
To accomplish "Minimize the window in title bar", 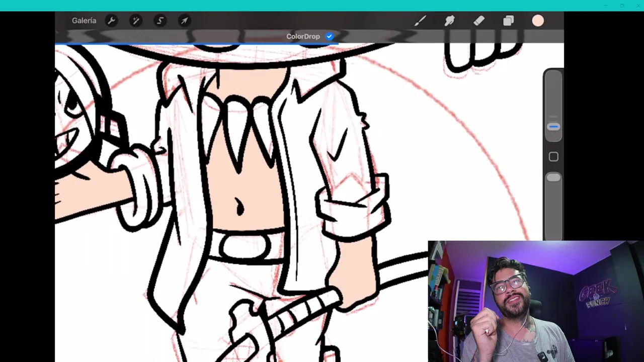I will (x=606, y=6).
